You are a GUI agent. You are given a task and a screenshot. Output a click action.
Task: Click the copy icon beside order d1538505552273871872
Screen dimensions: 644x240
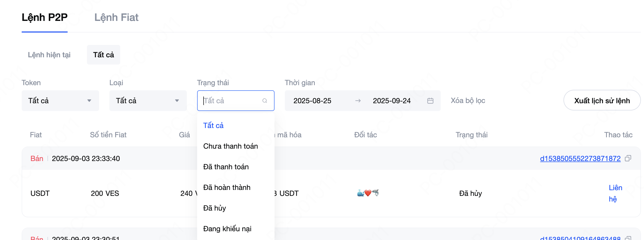[628, 158]
